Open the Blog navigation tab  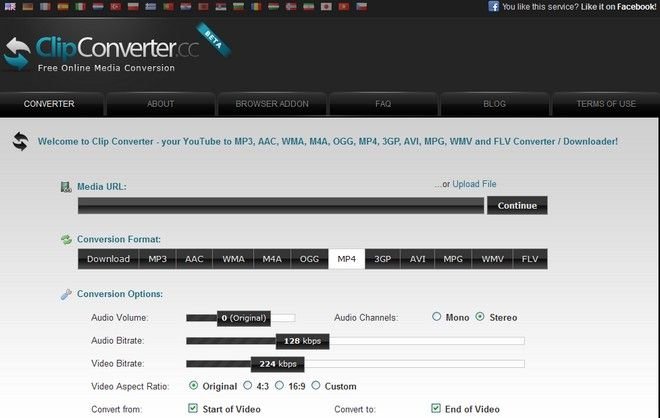point(495,104)
